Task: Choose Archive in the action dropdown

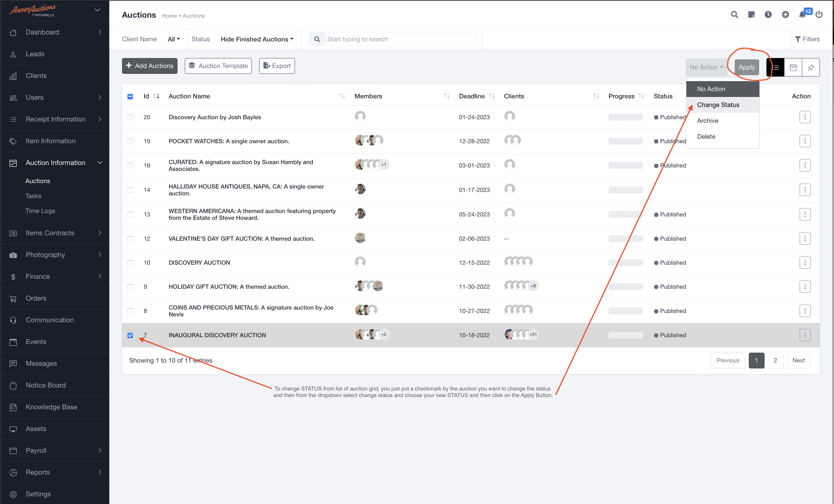Action: click(707, 121)
